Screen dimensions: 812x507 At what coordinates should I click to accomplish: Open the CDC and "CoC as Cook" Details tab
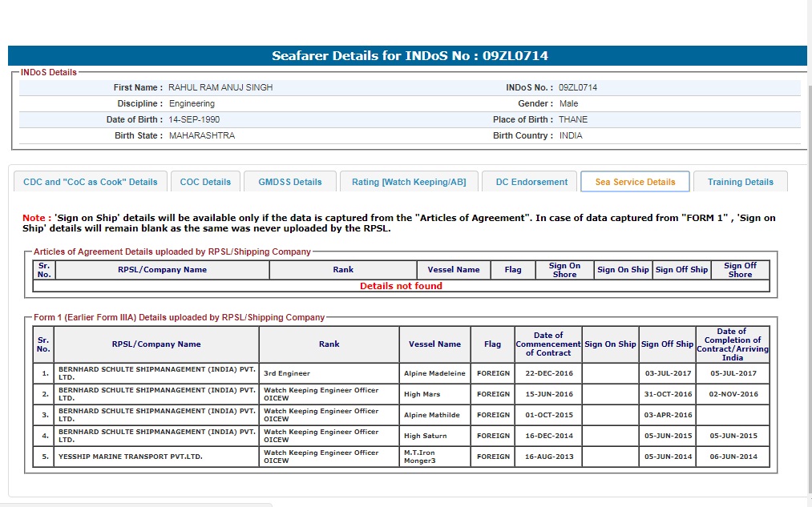click(x=91, y=182)
